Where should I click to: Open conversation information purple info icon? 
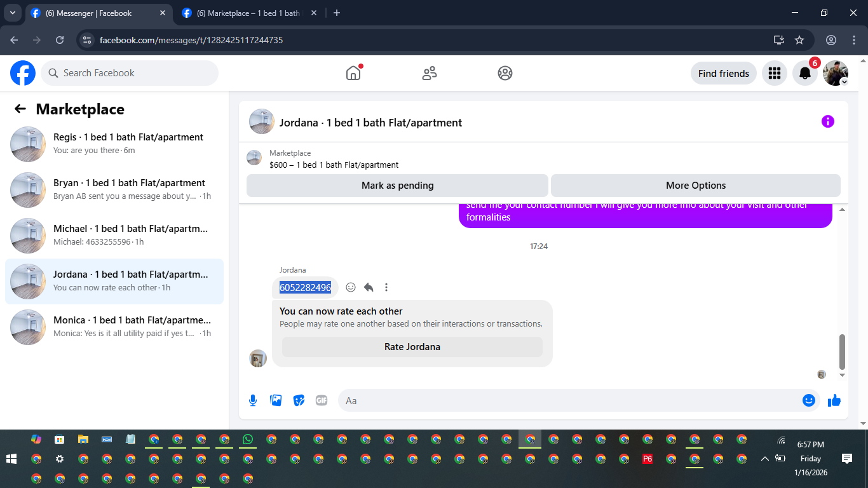pos(827,121)
